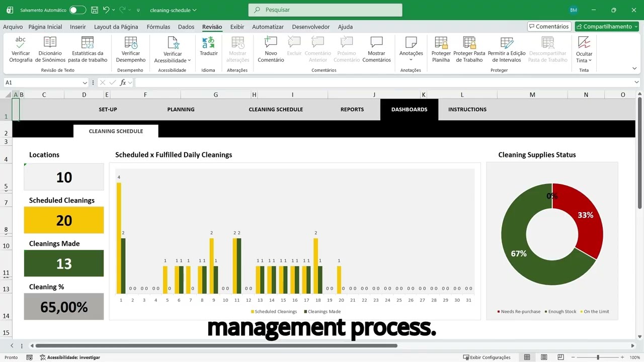644x362 pixels.
Task: Run Verificar Ortografia spell check
Action: pos(21,49)
